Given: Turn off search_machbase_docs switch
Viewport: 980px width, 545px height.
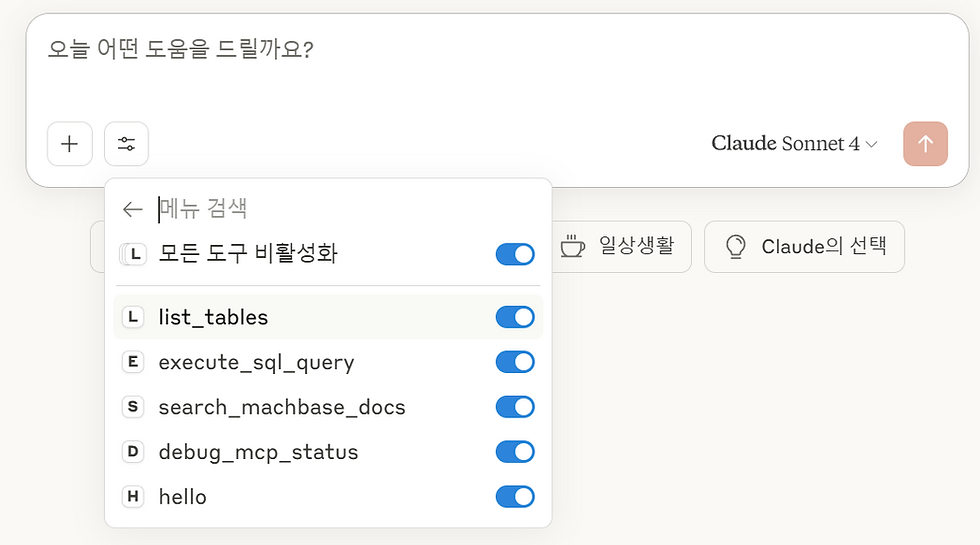Looking at the screenshot, I should [515, 407].
